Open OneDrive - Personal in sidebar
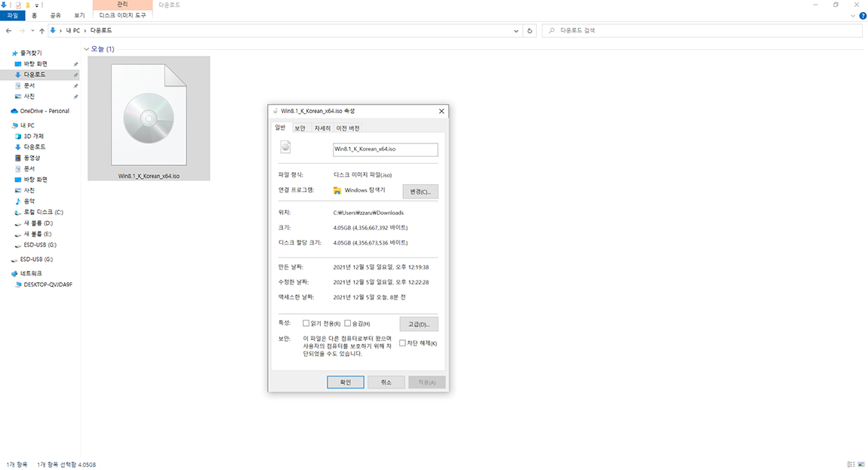The image size is (868, 470). click(45, 111)
